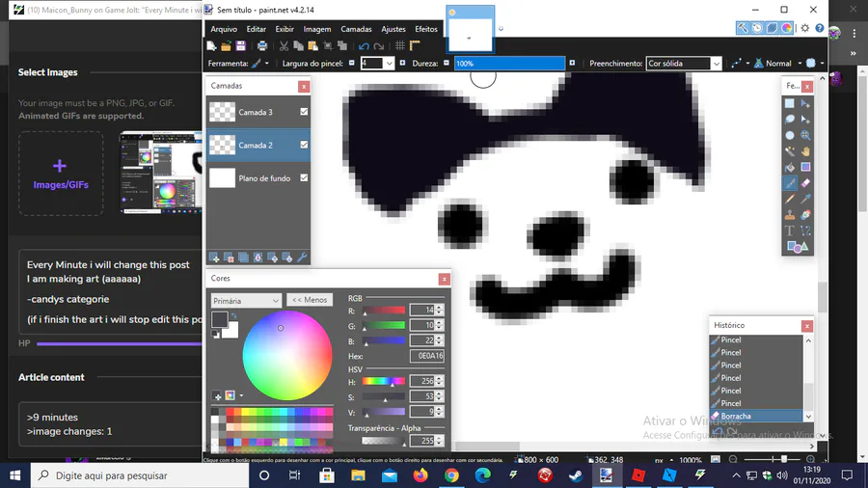Select the Gradient tool

805,167
